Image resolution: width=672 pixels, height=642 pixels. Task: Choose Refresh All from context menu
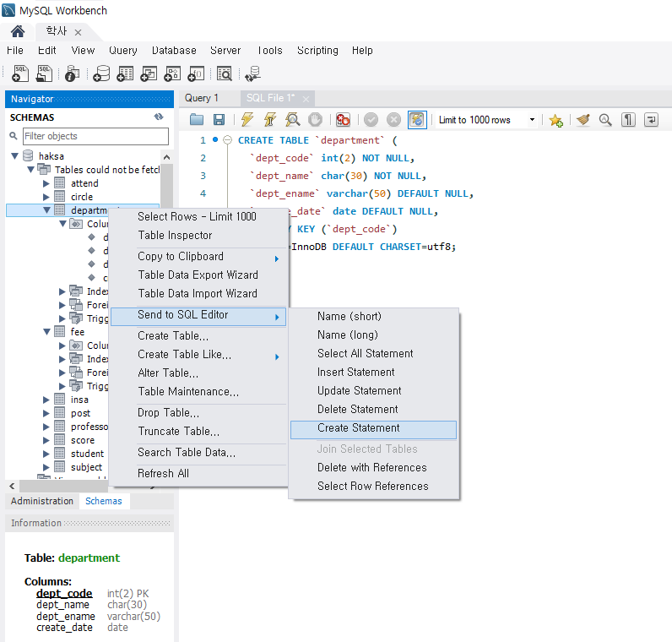tap(198, 473)
